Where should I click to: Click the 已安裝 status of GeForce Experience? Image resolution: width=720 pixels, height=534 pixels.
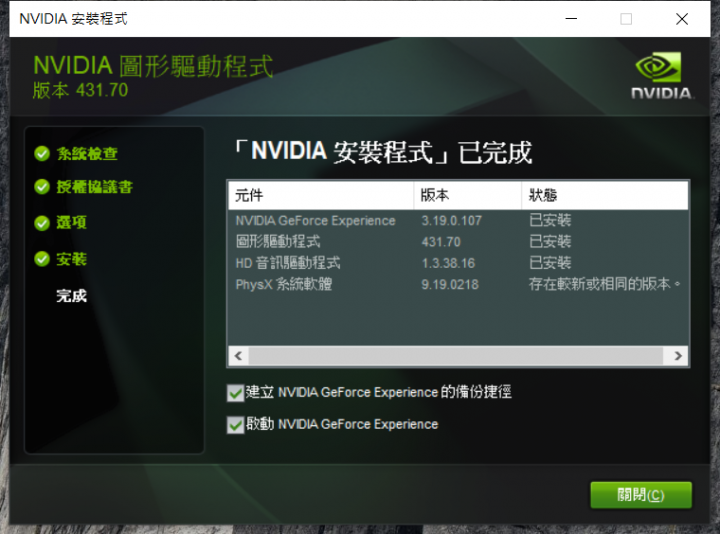pyautogui.click(x=550, y=220)
